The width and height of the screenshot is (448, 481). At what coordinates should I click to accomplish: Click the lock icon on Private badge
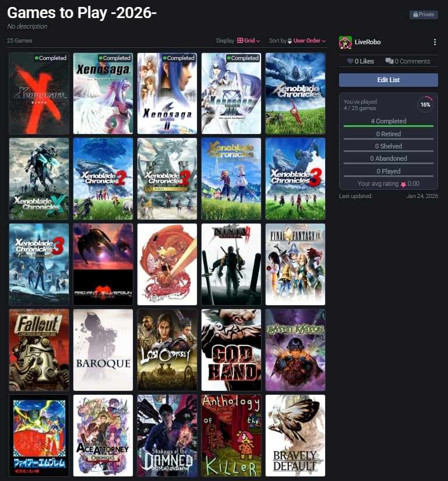[x=415, y=15]
